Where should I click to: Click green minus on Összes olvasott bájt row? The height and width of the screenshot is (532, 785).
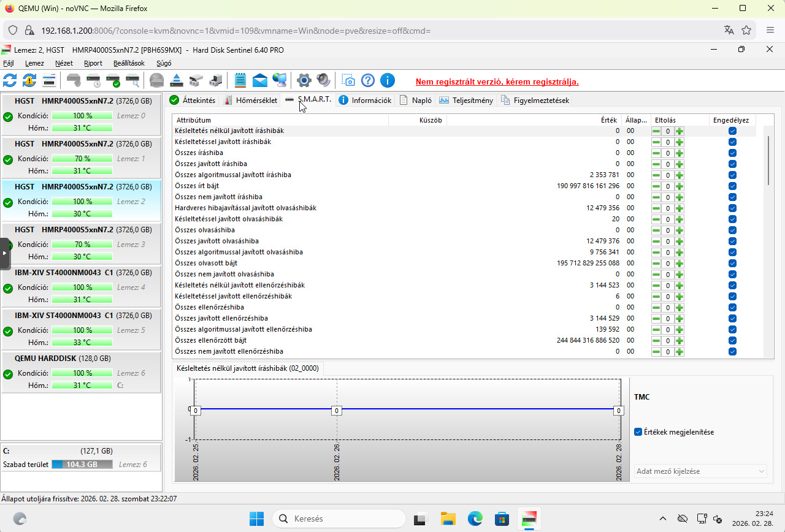pyautogui.click(x=656, y=264)
